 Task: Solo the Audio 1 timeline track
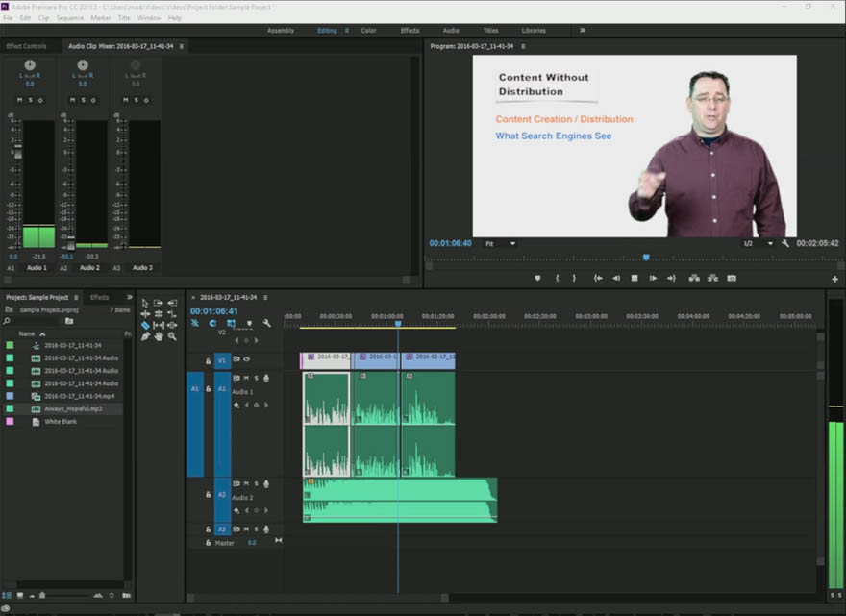(257, 378)
